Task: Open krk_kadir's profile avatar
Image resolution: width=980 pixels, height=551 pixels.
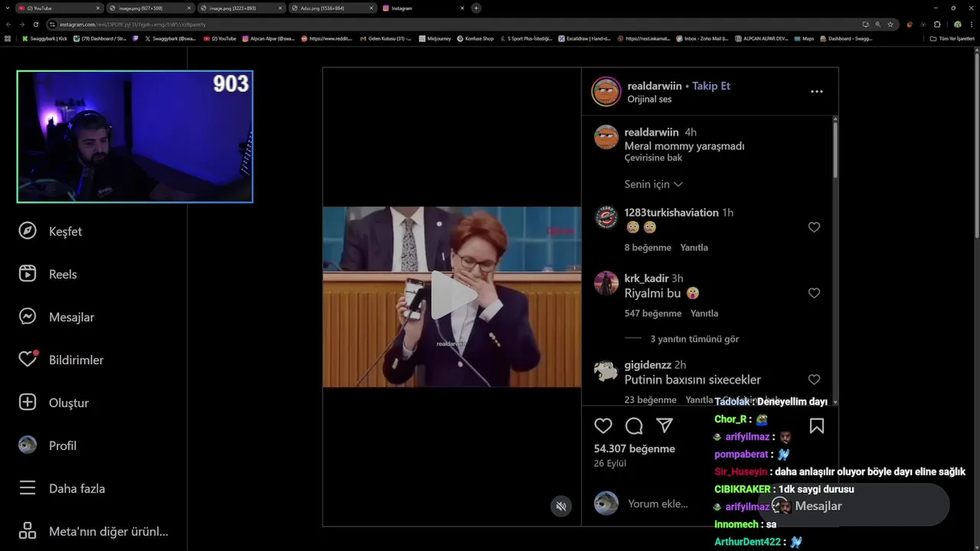Action: 606,283
